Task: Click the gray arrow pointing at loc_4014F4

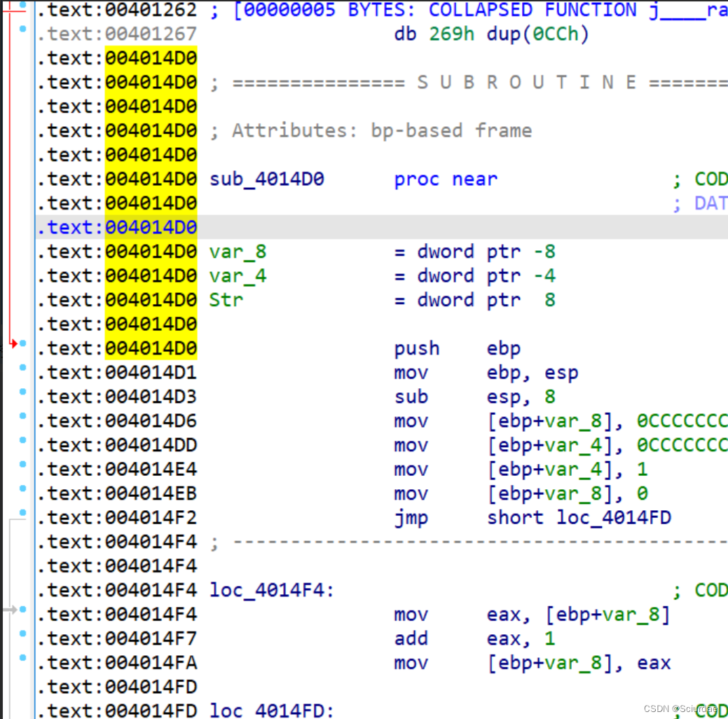Action: 11,610
